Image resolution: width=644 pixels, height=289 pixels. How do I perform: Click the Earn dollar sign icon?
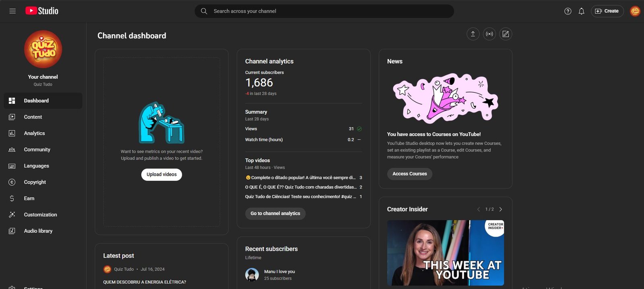[x=12, y=199]
